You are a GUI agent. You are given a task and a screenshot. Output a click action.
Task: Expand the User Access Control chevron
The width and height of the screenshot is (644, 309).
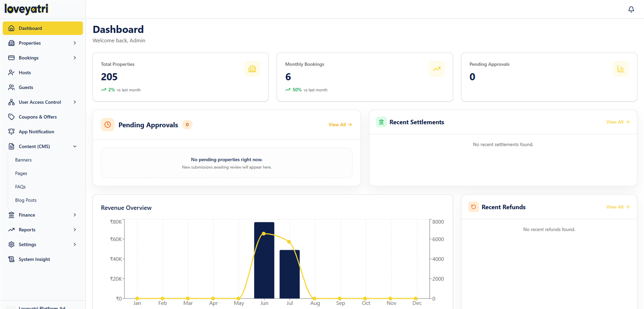point(75,102)
